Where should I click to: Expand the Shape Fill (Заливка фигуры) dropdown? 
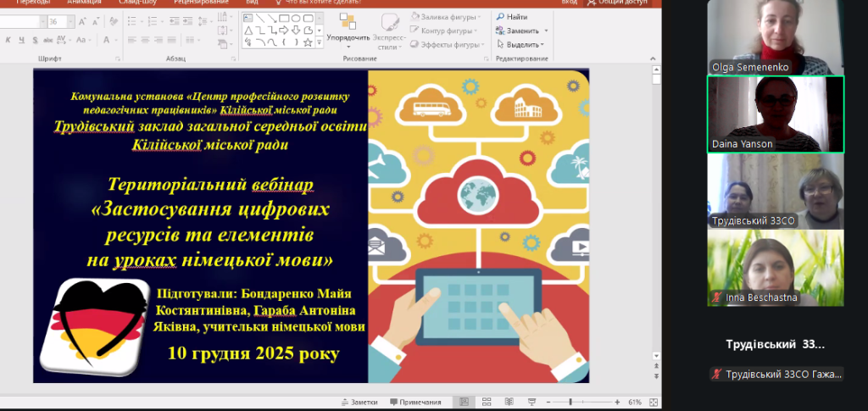tap(479, 16)
